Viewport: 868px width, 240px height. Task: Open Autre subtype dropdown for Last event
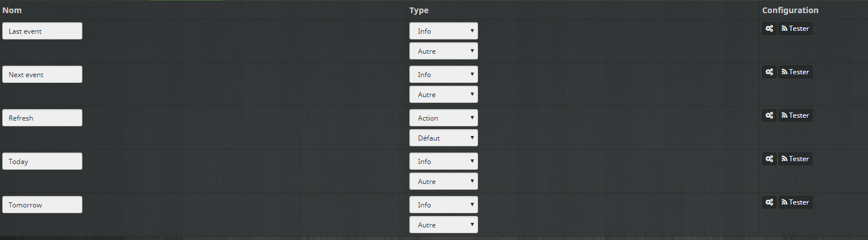click(443, 51)
